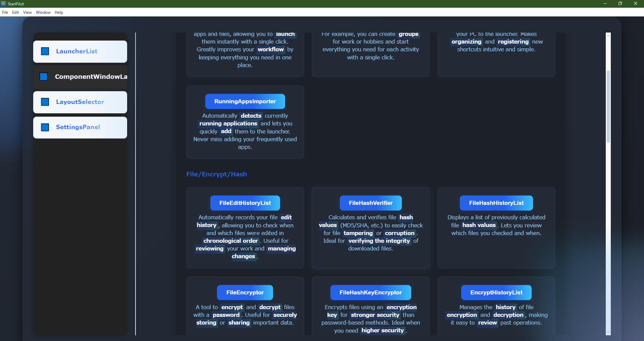Open the Help menu
The image size is (644, 341).
(x=59, y=12)
